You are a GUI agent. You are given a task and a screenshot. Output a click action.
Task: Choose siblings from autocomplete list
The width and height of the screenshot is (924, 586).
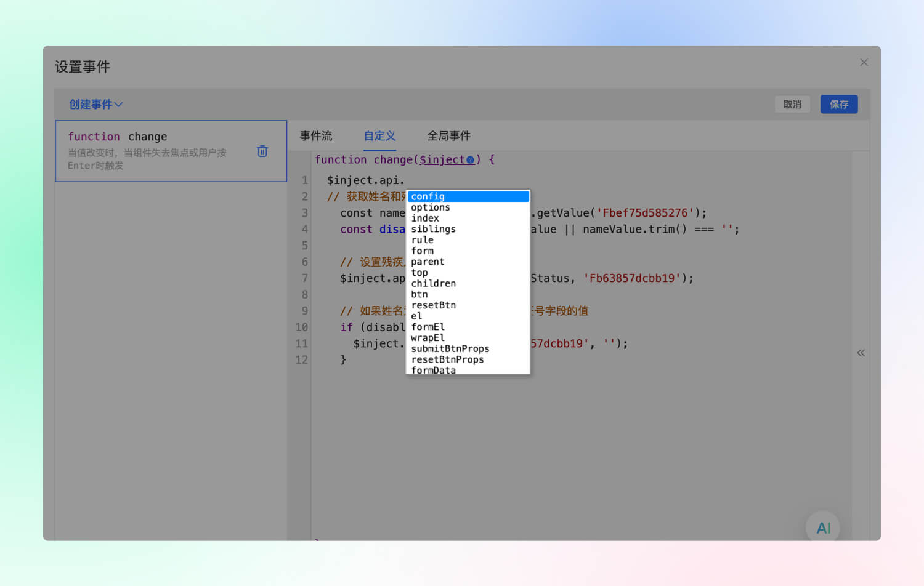tap(468, 229)
